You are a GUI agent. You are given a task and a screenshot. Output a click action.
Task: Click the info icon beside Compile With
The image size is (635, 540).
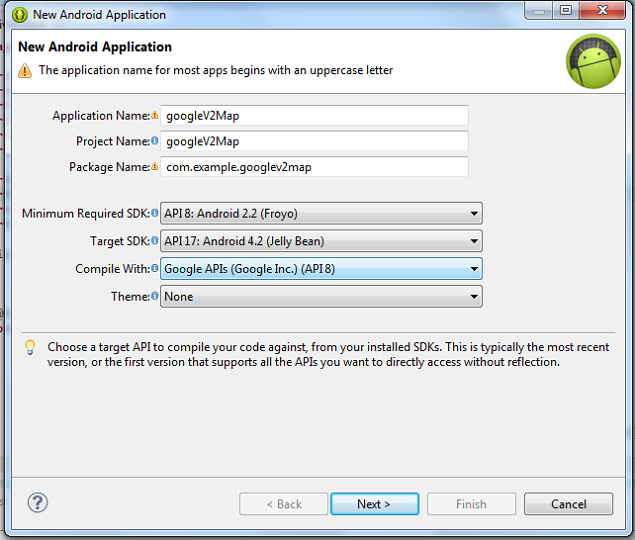155,268
